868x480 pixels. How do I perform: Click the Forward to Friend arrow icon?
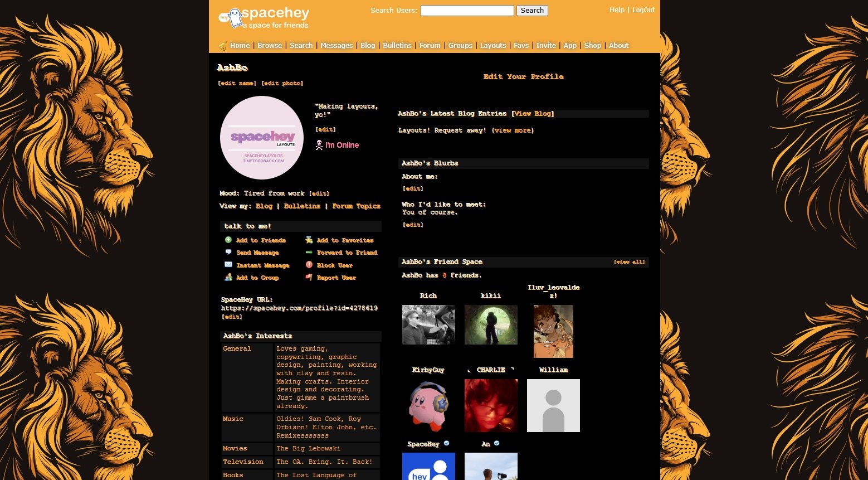pyautogui.click(x=309, y=252)
